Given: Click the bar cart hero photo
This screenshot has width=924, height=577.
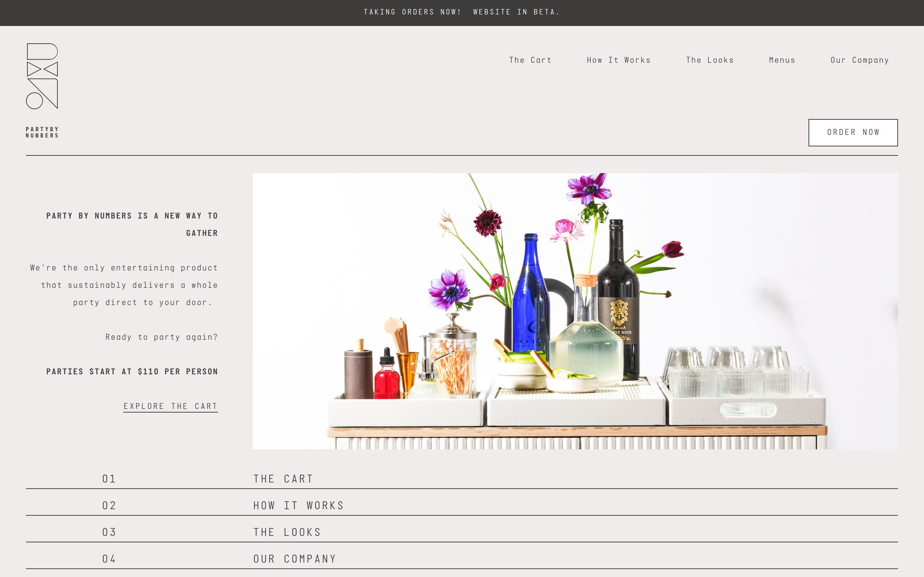Looking at the screenshot, I should [x=575, y=311].
